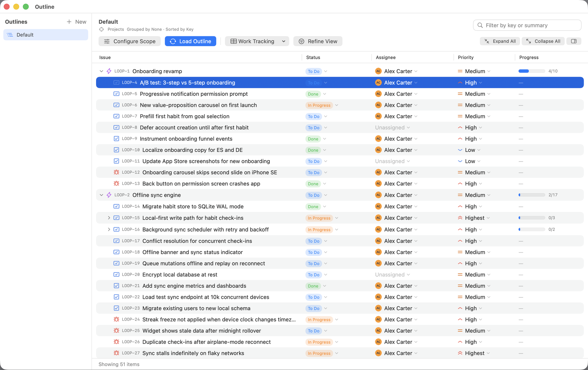Click the task icon for LOOP-19
Screen dimensions: 588x370
tap(116, 263)
